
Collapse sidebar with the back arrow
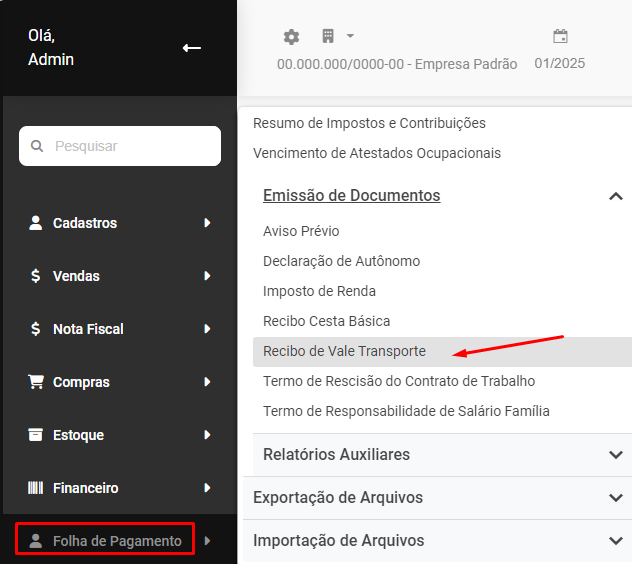point(191,48)
